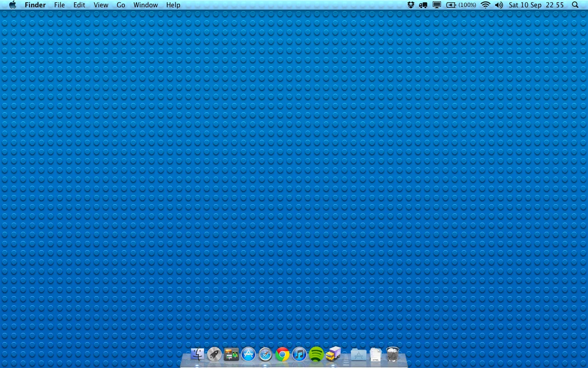Open the File menu
Screen dimensions: 588x368
pos(59,5)
